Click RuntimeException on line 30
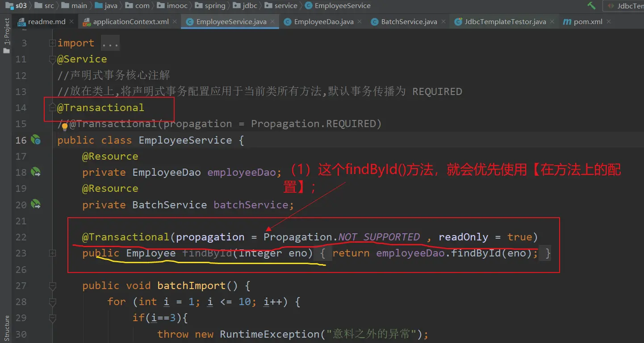This screenshot has height=343, width=644. pos(269,334)
